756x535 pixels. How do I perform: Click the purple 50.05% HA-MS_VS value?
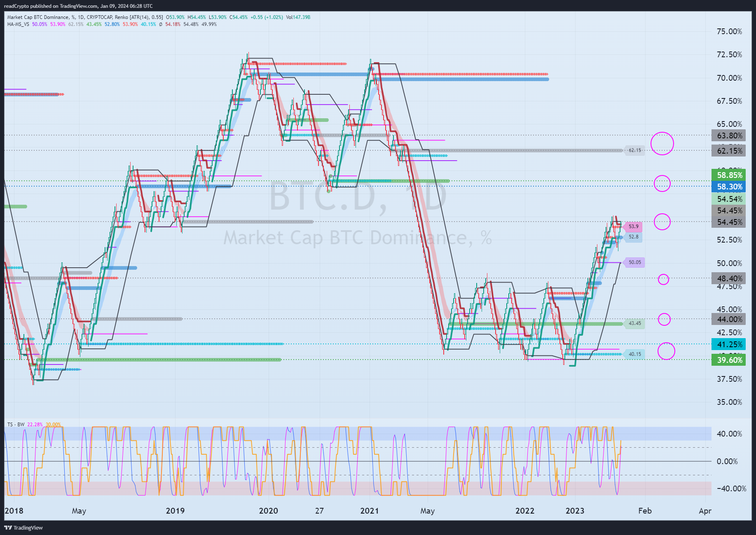[40, 24]
